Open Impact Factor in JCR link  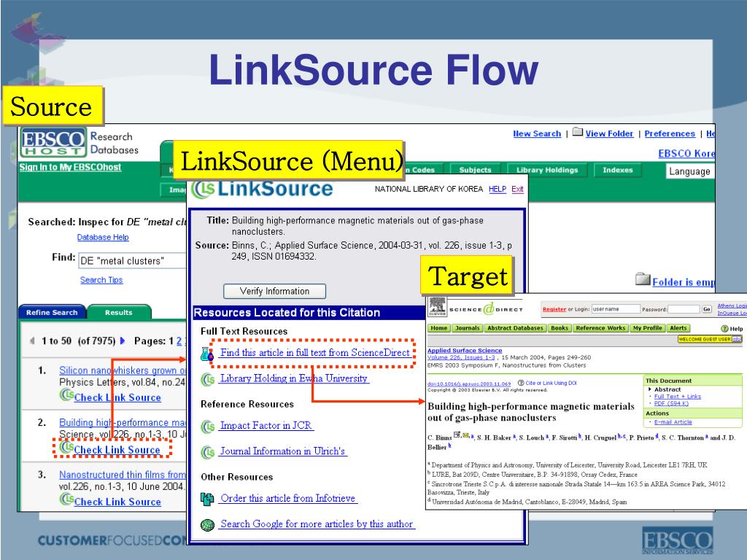click(266, 426)
